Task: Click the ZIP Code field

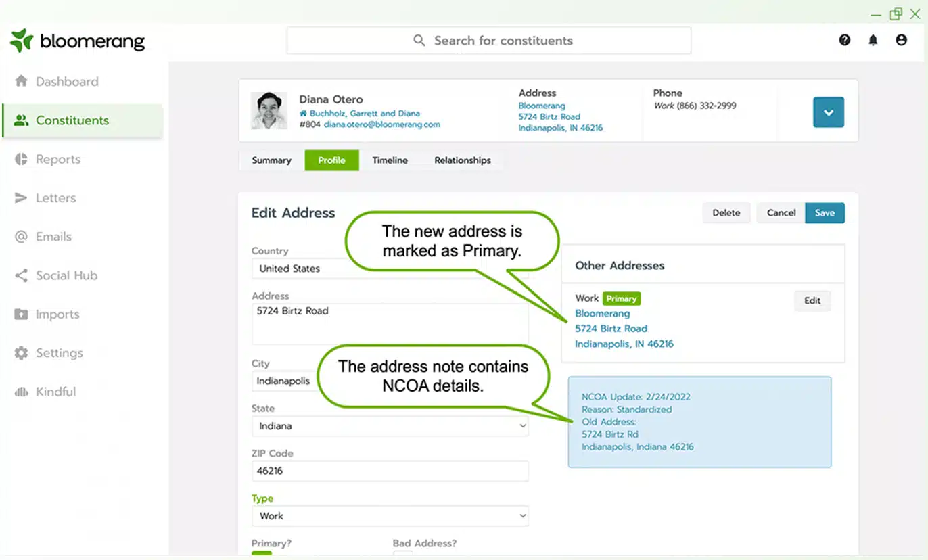Action: tap(390, 471)
